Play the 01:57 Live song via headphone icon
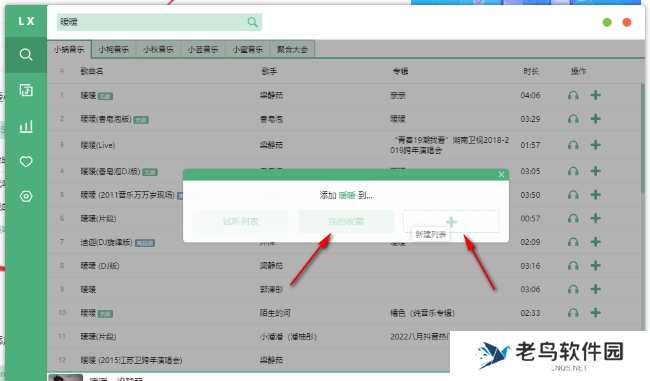 coord(573,145)
